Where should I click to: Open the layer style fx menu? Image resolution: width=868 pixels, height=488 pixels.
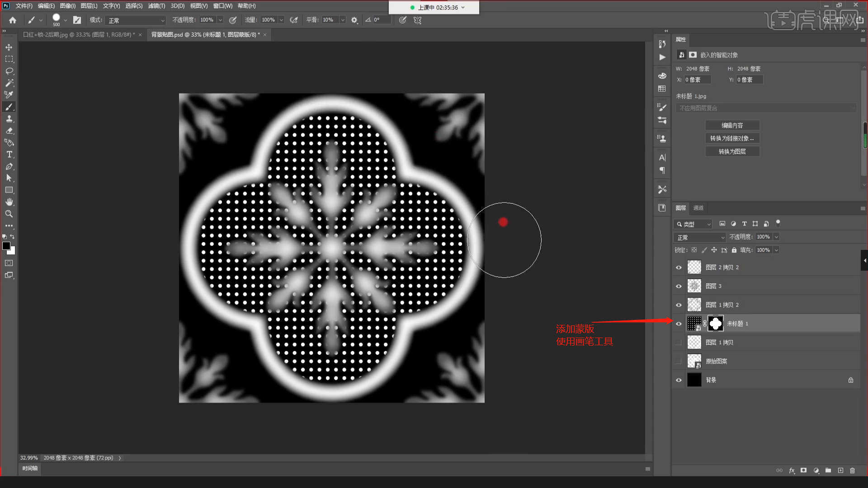(x=792, y=470)
